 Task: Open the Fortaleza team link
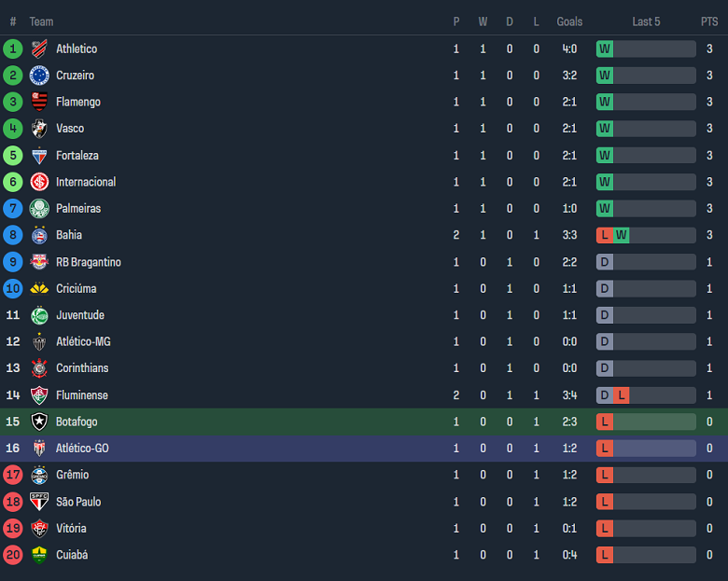tap(77, 155)
